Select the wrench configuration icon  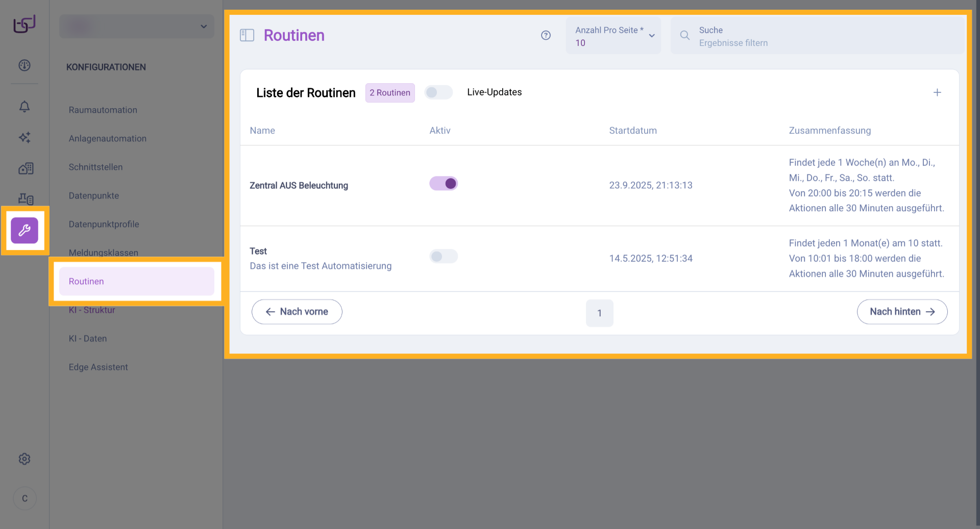pyautogui.click(x=24, y=231)
